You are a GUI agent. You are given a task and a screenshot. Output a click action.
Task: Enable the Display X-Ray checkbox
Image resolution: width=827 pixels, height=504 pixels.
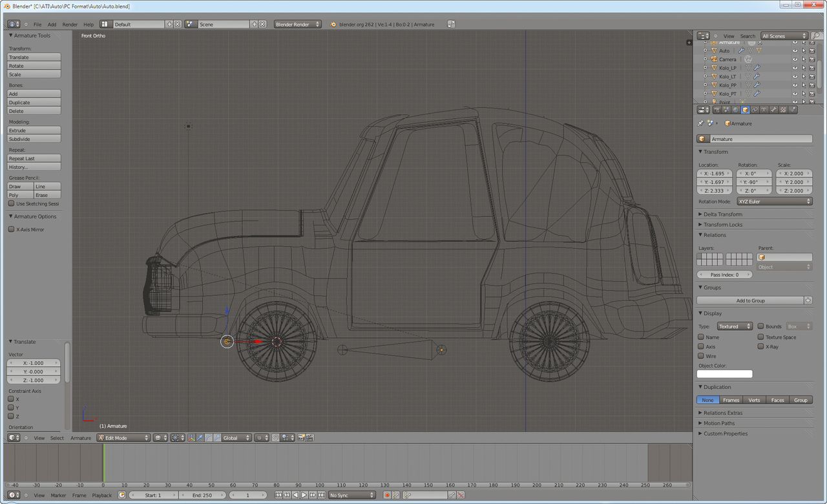click(760, 346)
